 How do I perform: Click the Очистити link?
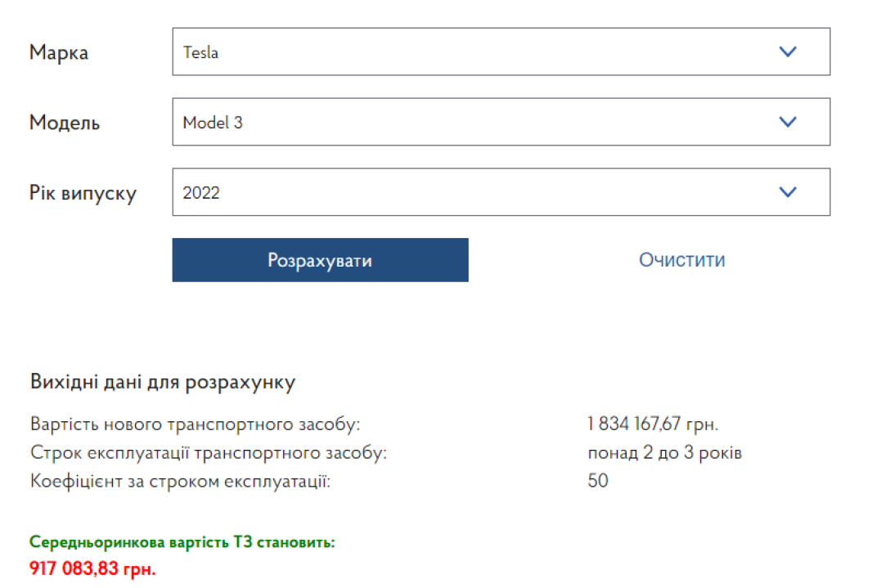(681, 260)
